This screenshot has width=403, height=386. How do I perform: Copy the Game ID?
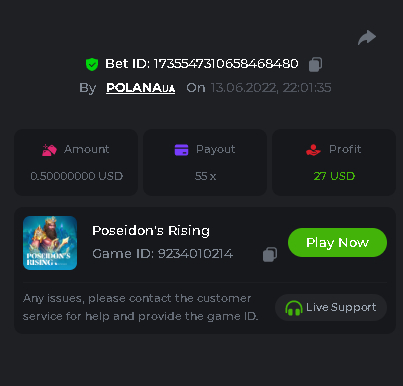tap(270, 254)
